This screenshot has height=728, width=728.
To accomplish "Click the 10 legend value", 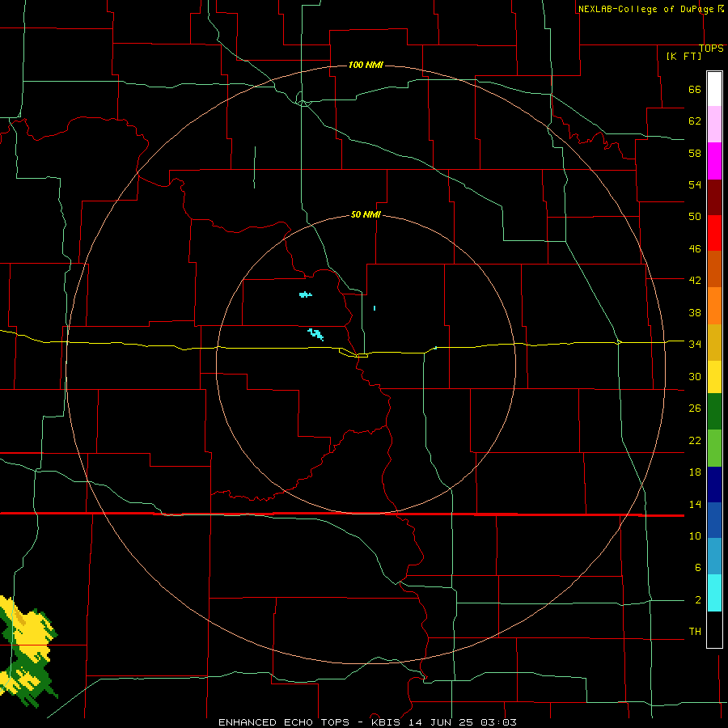I will click(695, 536).
